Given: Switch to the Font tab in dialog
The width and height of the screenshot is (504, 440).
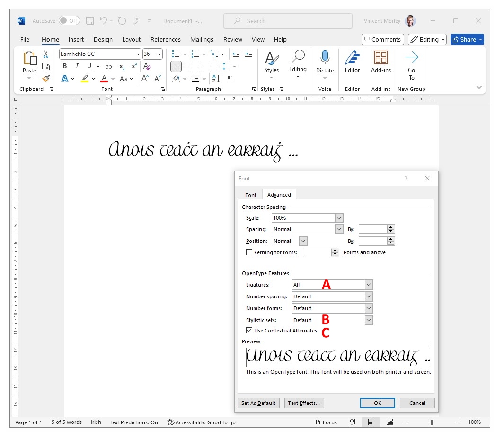Looking at the screenshot, I should [250, 195].
